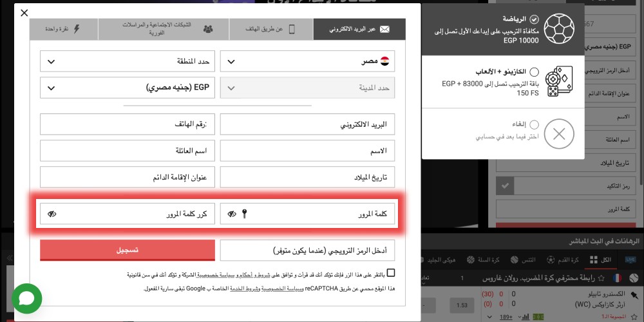This screenshot has height=322, width=644.
Task: Switch to the عن طريق الهاتف tab
Action: click(x=270, y=29)
